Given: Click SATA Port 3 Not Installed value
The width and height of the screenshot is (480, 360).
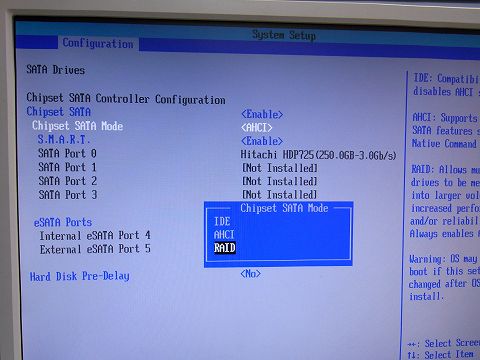Looking at the screenshot, I should tap(280, 195).
